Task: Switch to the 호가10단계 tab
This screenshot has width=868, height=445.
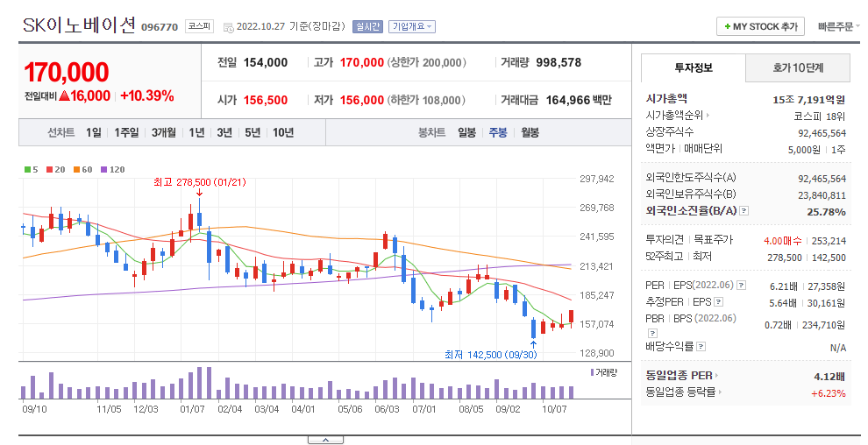Action: 798,68
